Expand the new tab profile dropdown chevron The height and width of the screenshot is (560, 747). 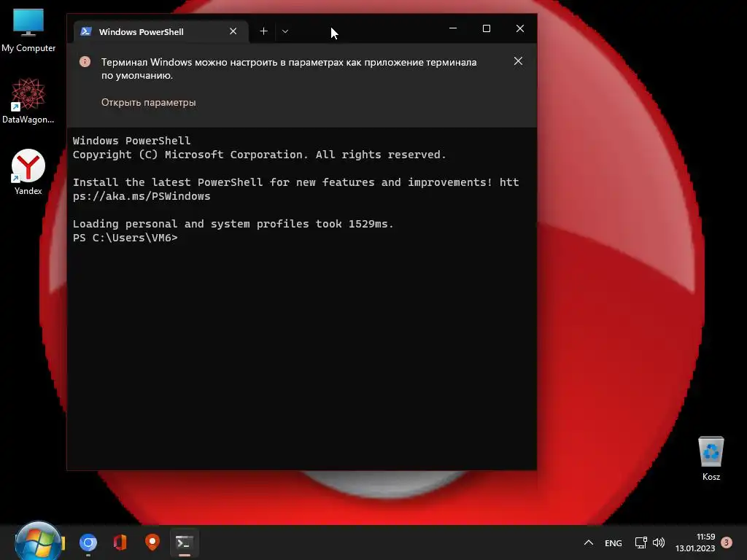tap(285, 31)
